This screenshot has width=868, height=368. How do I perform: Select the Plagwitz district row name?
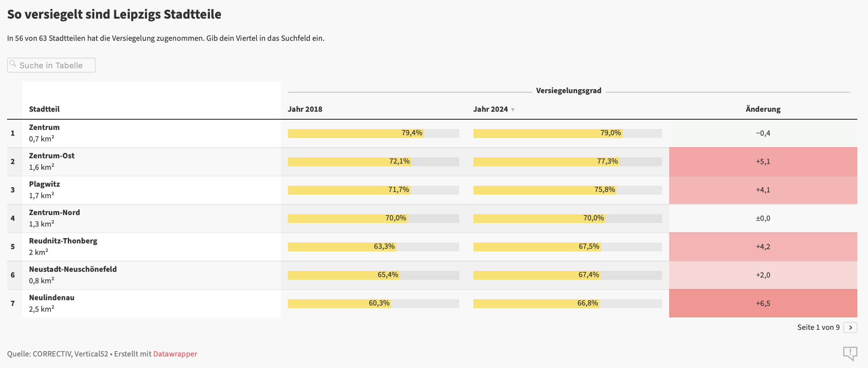pyautogui.click(x=44, y=184)
